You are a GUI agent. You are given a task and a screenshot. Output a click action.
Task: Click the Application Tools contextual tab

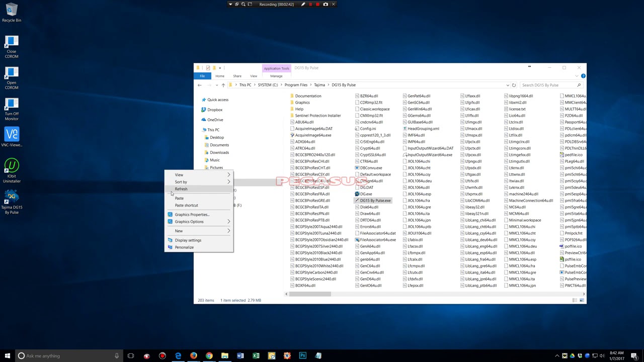point(276,68)
